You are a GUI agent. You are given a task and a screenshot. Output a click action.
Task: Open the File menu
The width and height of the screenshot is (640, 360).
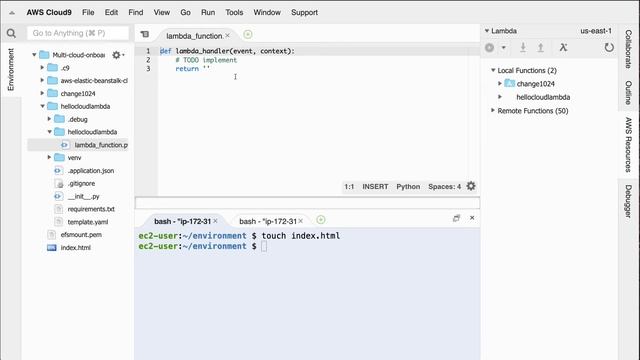pyautogui.click(x=88, y=12)
